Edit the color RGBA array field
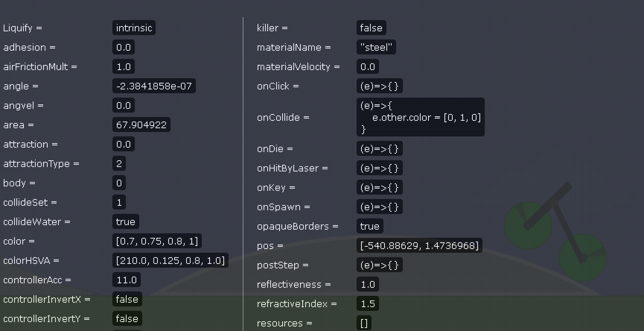Screen dimensions: 644x331 (157, 241)
